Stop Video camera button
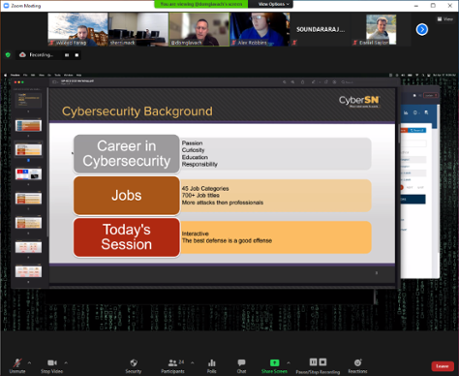The width and height of the screenshot is (459, 376). (52, 366)
